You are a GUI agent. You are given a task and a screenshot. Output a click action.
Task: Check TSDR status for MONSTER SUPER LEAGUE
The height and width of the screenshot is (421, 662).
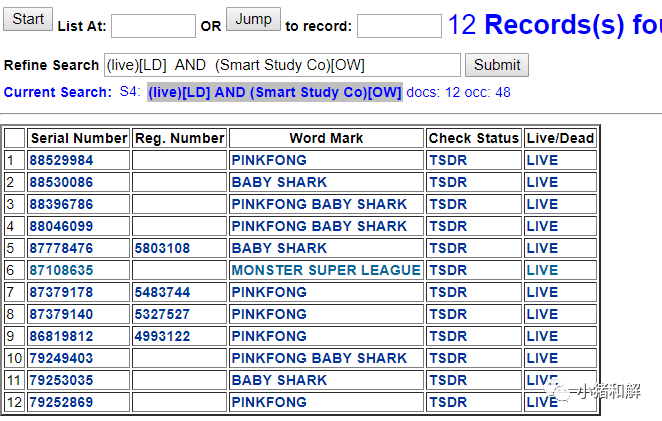448,270
